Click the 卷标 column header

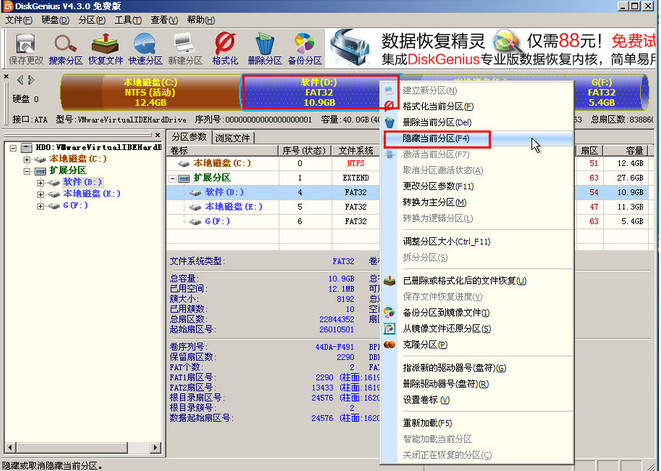point(223,151)
